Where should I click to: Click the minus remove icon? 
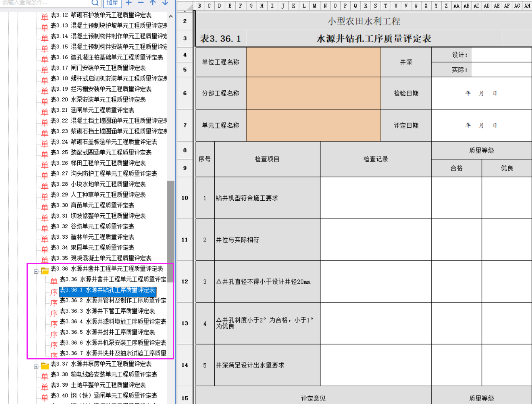click(x=141, y=3)
